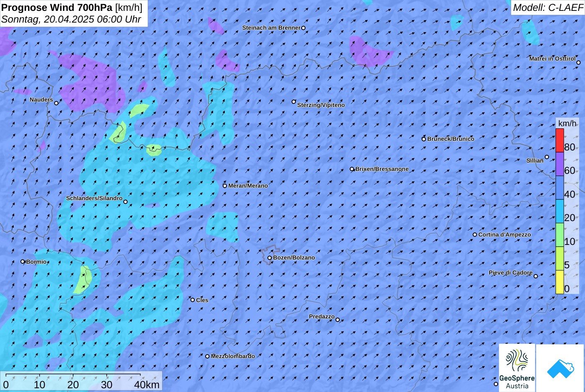The height and width of the screenshot is (392, 585).
Task: Select the Bozen/Bolzano marker dot
Action: [270, 258]
